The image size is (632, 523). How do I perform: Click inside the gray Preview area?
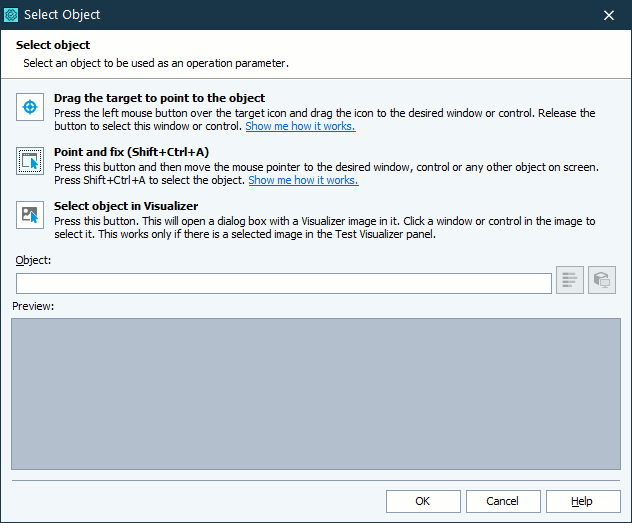click(x=316, y=393)
